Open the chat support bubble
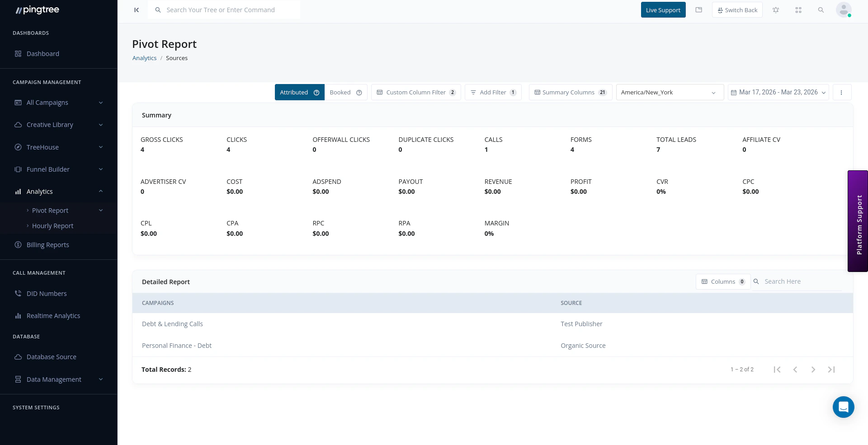 click(x=843, y=407)
